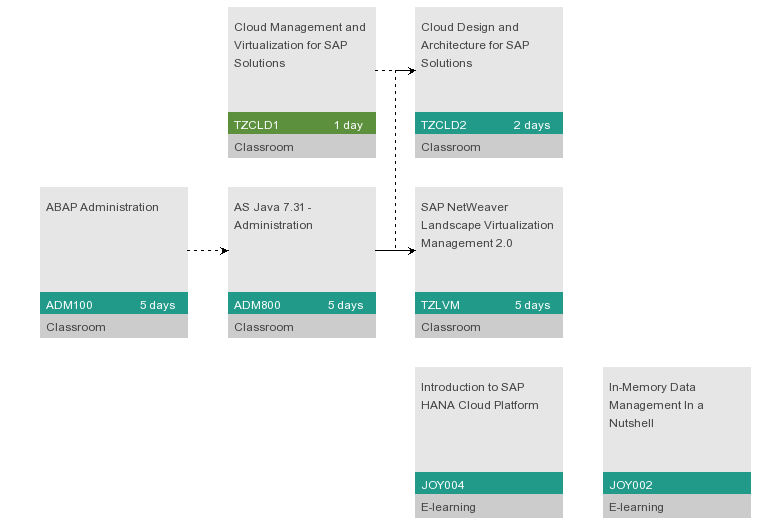This screenshot has height=531, width=772.
Task: Click the 1 day duration on TZCLD1
Action: 348,125
